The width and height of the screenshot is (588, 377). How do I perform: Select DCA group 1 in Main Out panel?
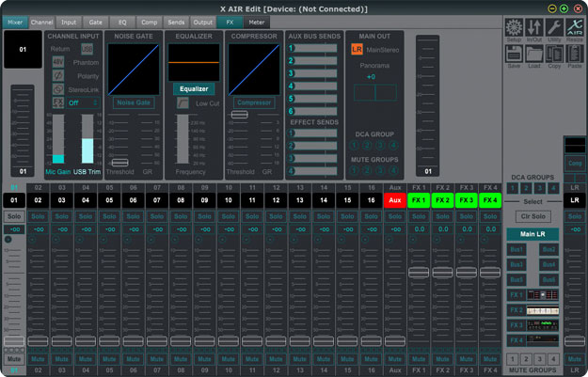pos(354,146)
